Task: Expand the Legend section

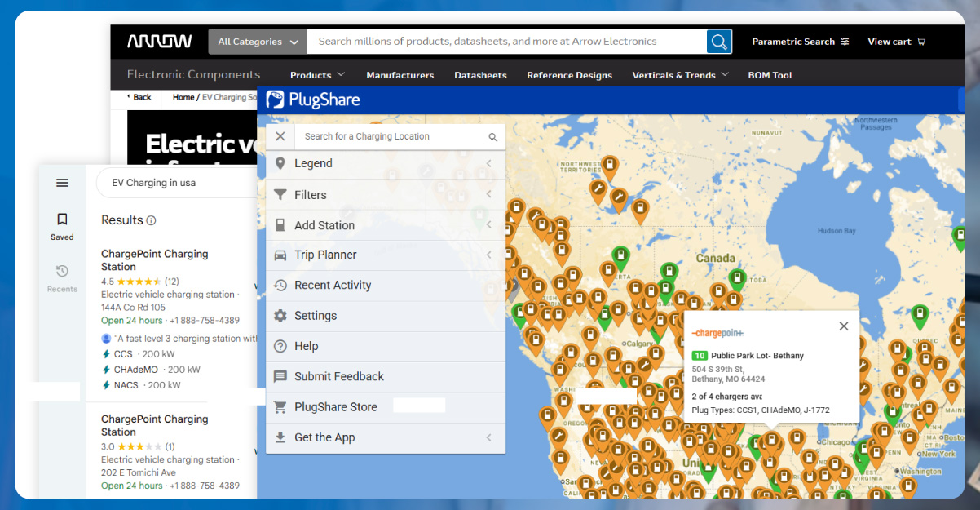Action: coord(385,163)
